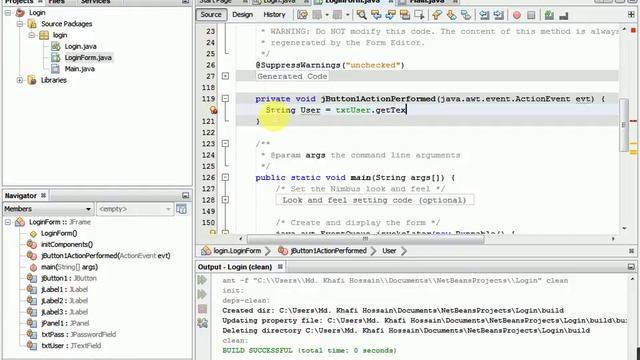Click the Stop square icon in Output
The height and width of the screenshot is (360, 640).
[x=202, y=309]
